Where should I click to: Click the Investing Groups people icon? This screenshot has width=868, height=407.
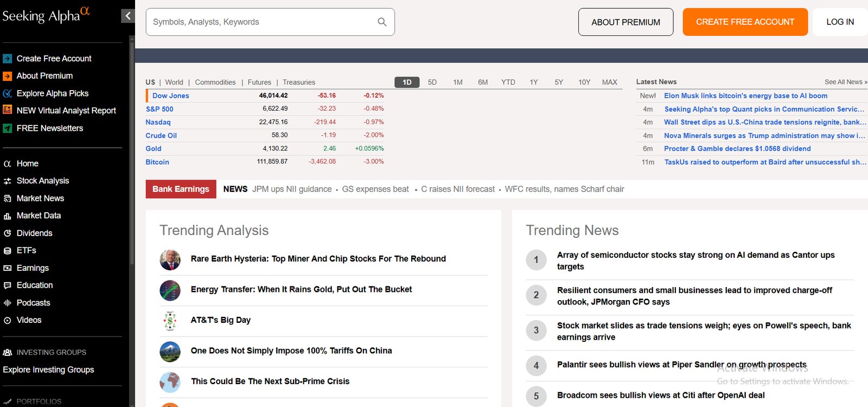point(8,352)
